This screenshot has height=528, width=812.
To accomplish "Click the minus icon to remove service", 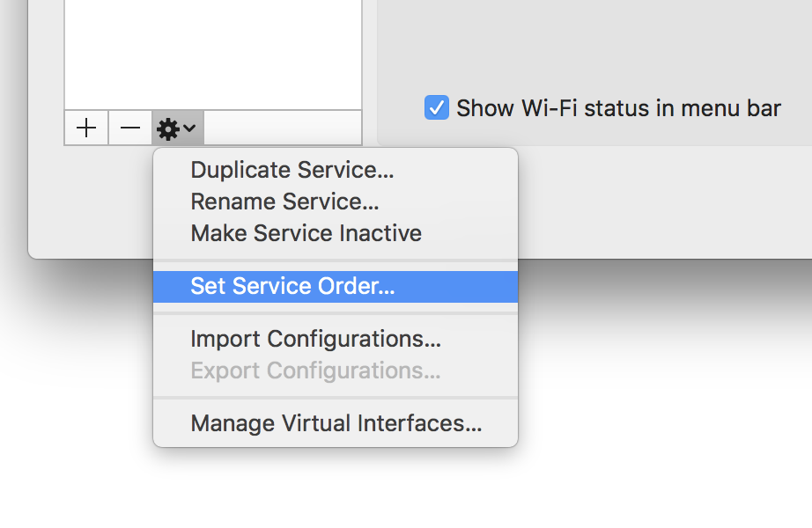I will [130, 128].
